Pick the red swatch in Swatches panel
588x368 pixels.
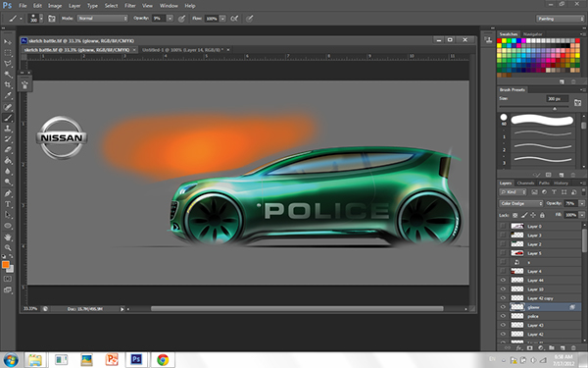pos(500,40)
